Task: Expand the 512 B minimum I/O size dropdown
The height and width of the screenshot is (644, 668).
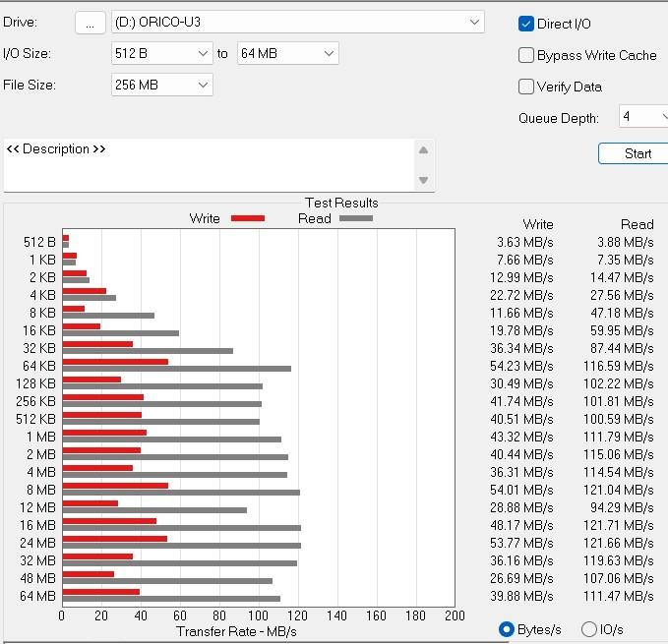Action: [x=162, y=53]
